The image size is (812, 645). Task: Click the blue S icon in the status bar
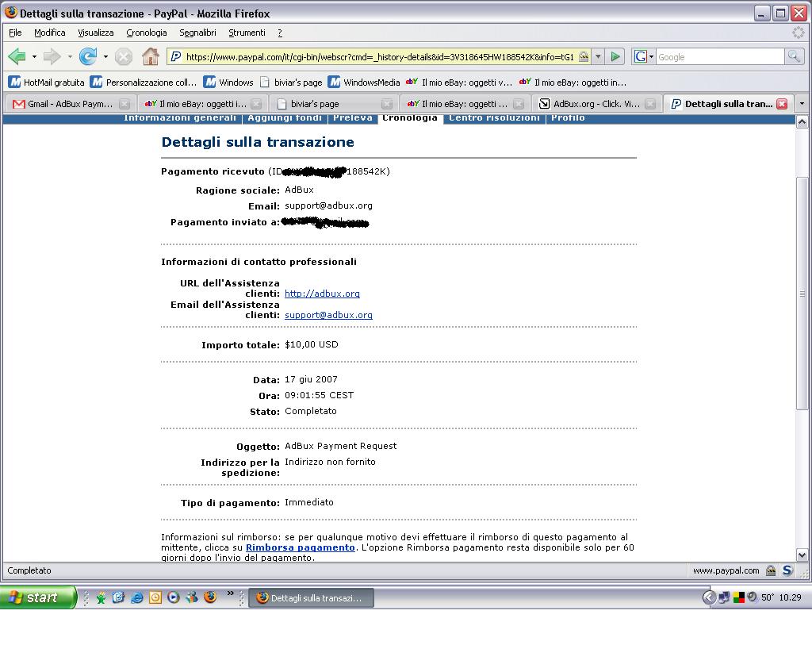787,570
